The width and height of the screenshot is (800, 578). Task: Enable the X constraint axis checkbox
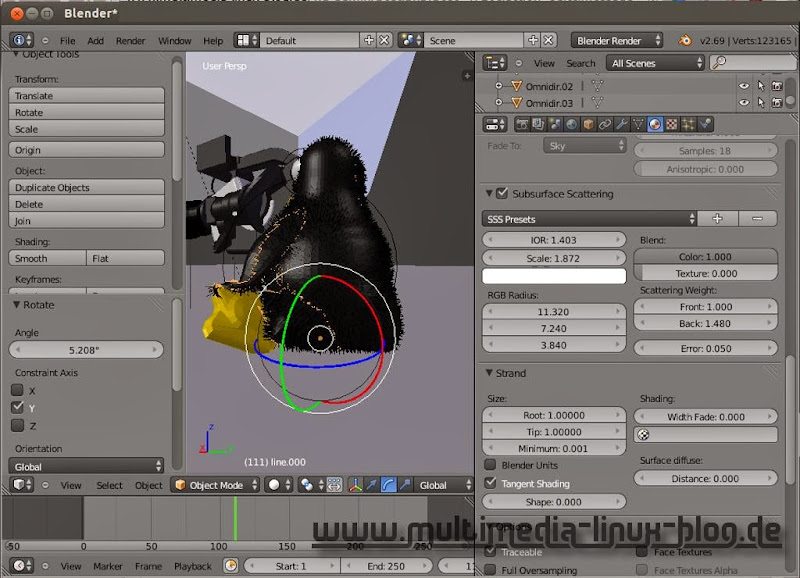pos(17,390)
